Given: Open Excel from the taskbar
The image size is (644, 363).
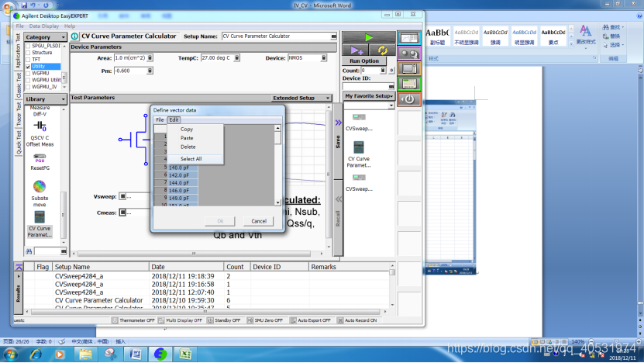Looking at the screenshot, I should coord(185,354).
